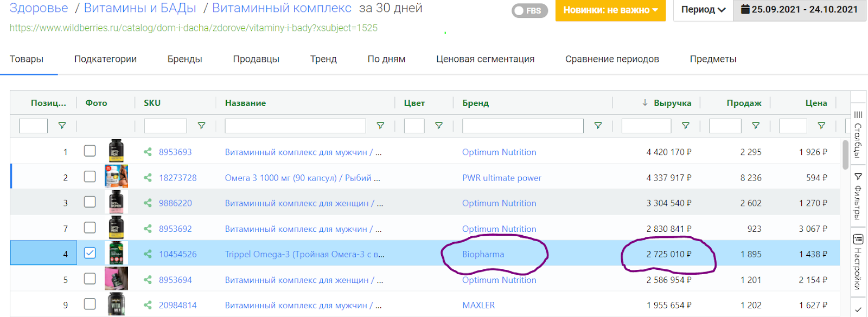Focus the Бренд filter input field
This screenshot has height=317, width=868.
pos(523,126)
